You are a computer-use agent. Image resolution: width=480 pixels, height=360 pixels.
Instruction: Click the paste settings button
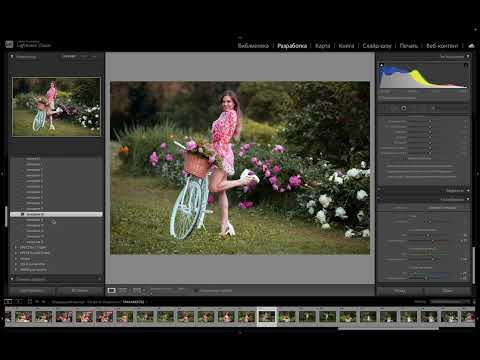[80, 291]
